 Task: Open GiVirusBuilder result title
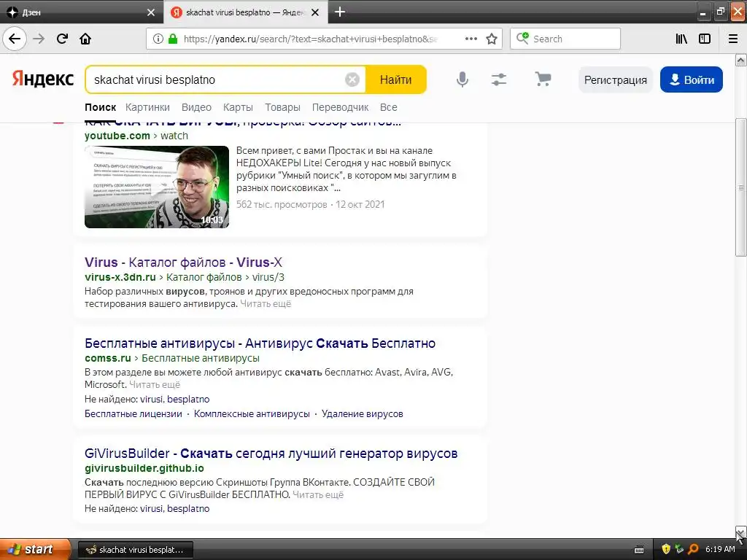(x=271, y=454)
